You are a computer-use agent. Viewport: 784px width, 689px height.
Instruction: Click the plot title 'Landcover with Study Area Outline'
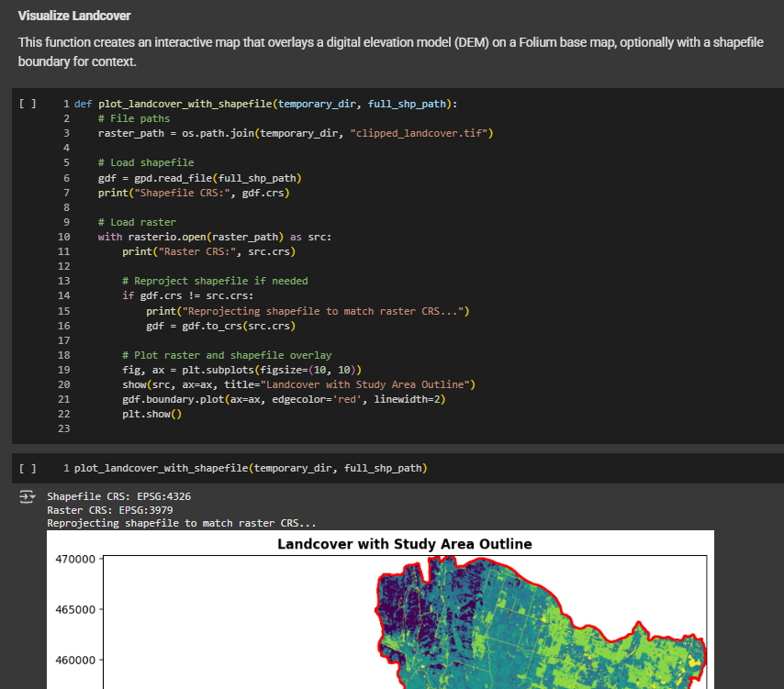pos(405,544)
